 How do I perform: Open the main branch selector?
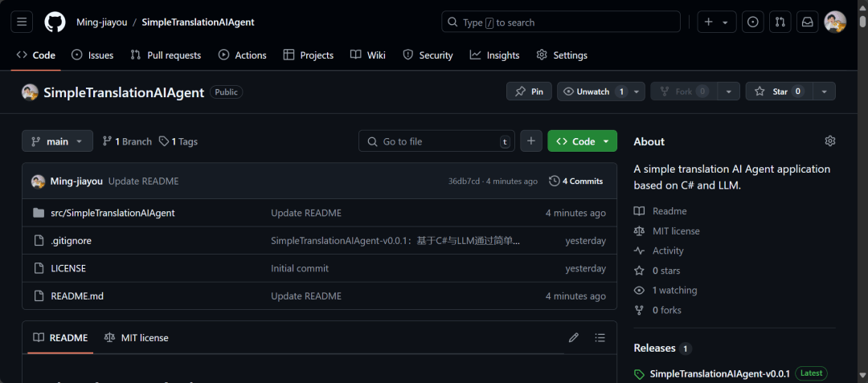[x=58, y=141]
